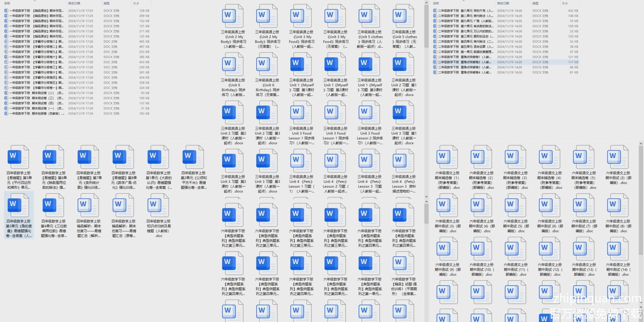
Task: Click the 六年级语文上册 期中测试 (6) Word icon
Action: point(549,205)
